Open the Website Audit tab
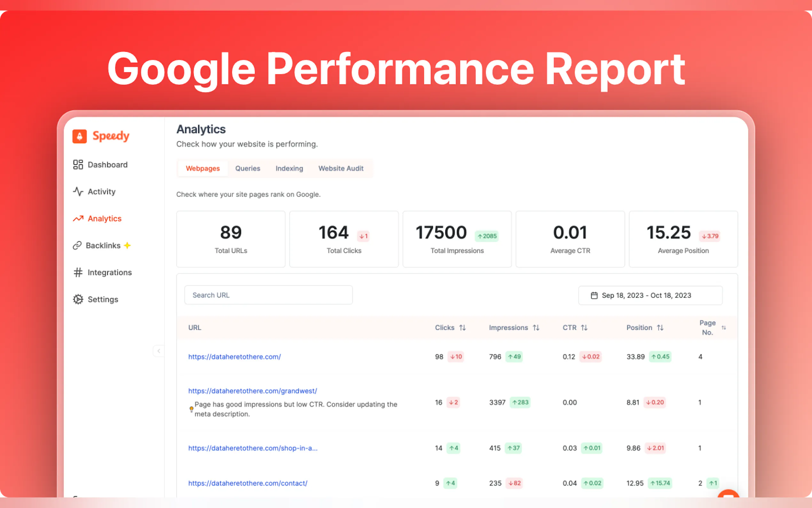Viewport: 812px width, 508px height. [x=340, y=168]
